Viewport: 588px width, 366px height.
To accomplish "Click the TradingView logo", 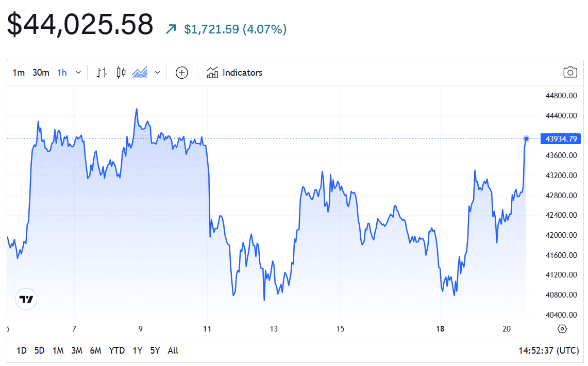I will click(25, 299).
